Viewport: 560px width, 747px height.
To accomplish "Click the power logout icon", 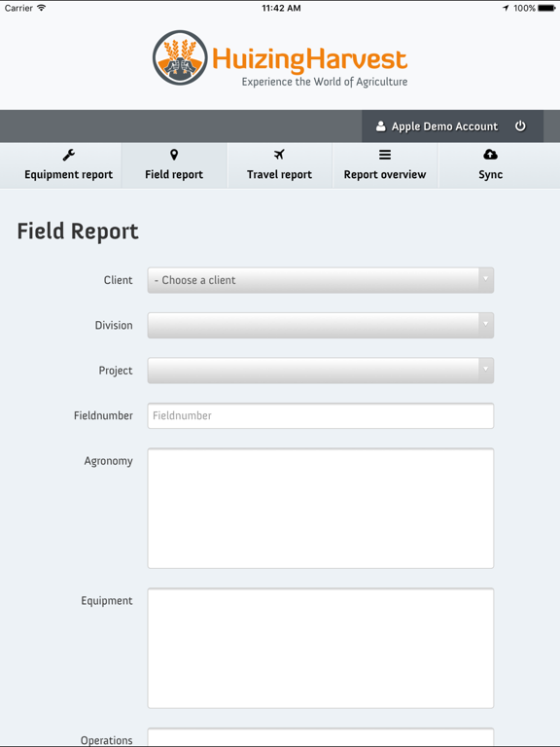I will [520, 125].
